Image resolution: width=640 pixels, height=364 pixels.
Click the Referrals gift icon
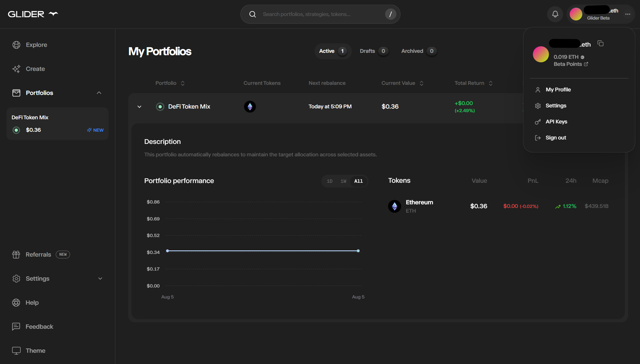pyautogui.click(x=16, y=255)
